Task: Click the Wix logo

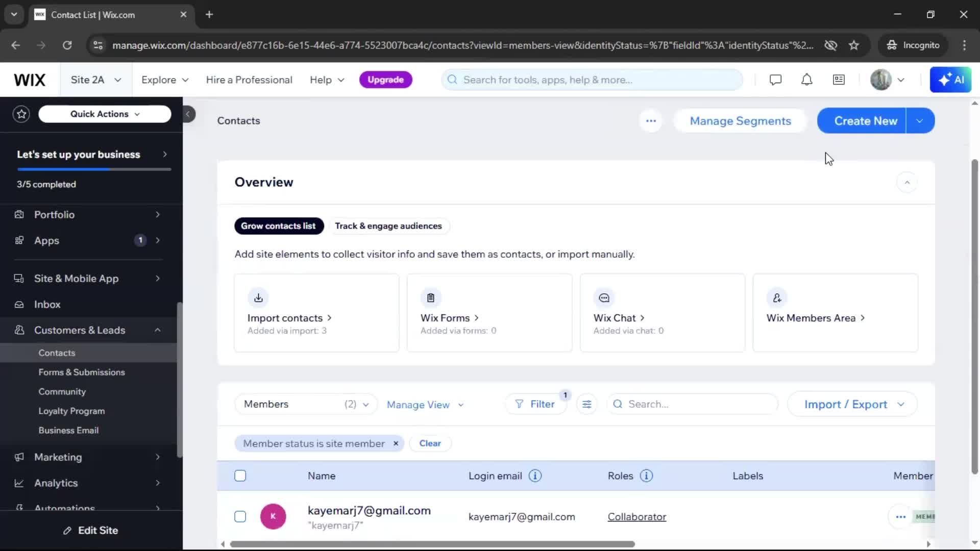Action: pos(30,80)
